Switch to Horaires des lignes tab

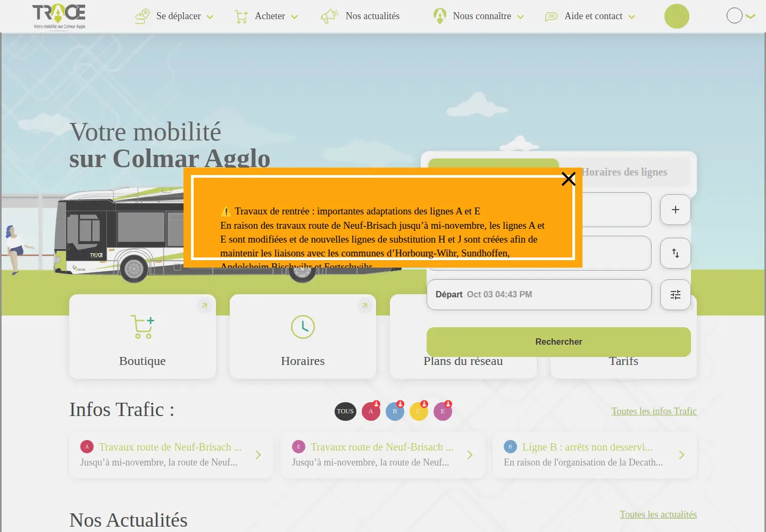coord(624,172)
